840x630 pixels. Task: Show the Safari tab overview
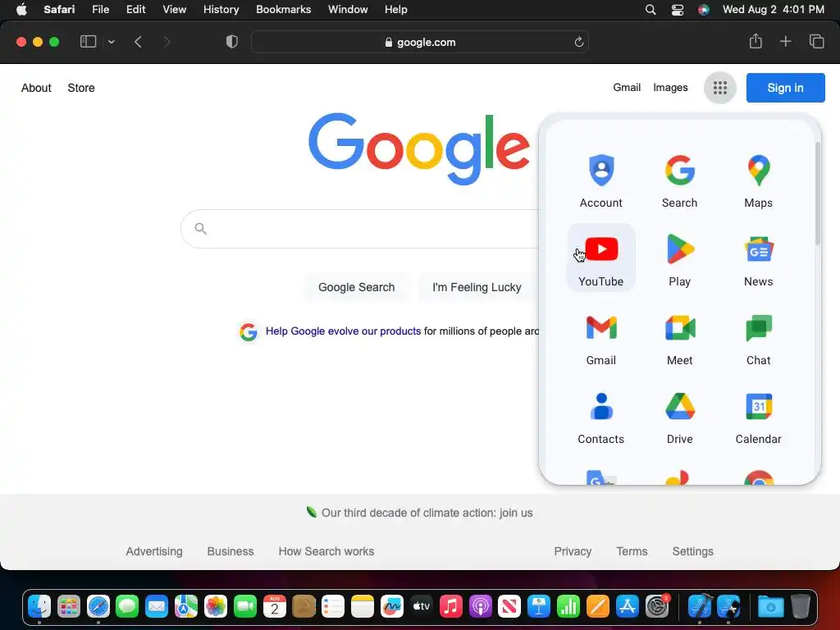tap(816, 41)
